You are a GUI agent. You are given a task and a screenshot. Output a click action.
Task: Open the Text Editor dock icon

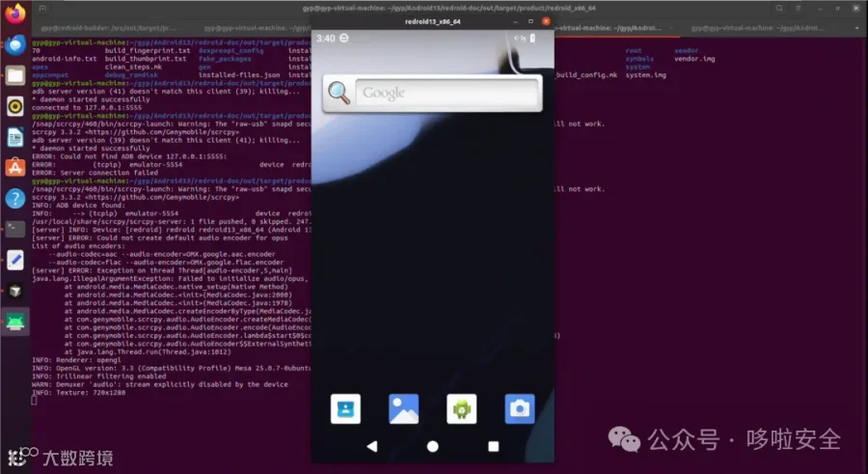[14, 260]
